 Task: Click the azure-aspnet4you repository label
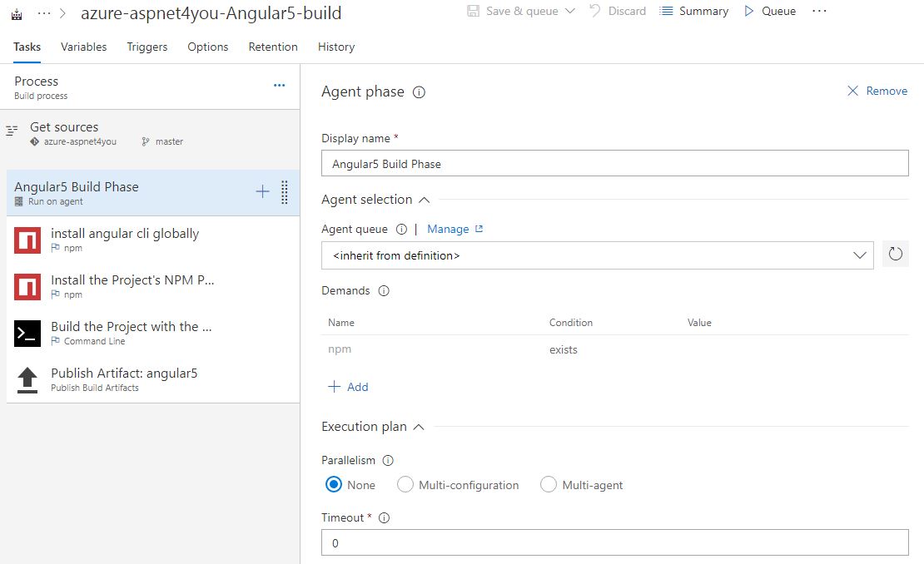80,142
